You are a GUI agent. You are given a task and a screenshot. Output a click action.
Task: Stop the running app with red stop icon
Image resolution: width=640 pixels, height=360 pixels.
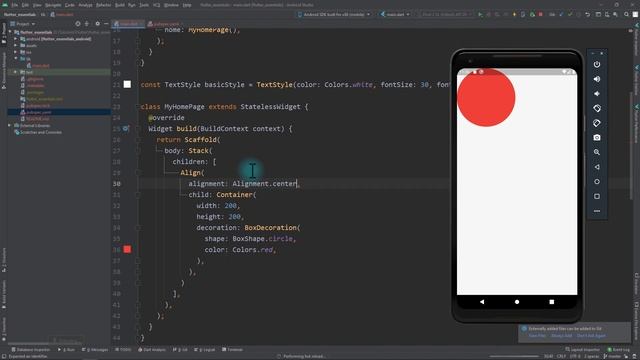[540, 14]
